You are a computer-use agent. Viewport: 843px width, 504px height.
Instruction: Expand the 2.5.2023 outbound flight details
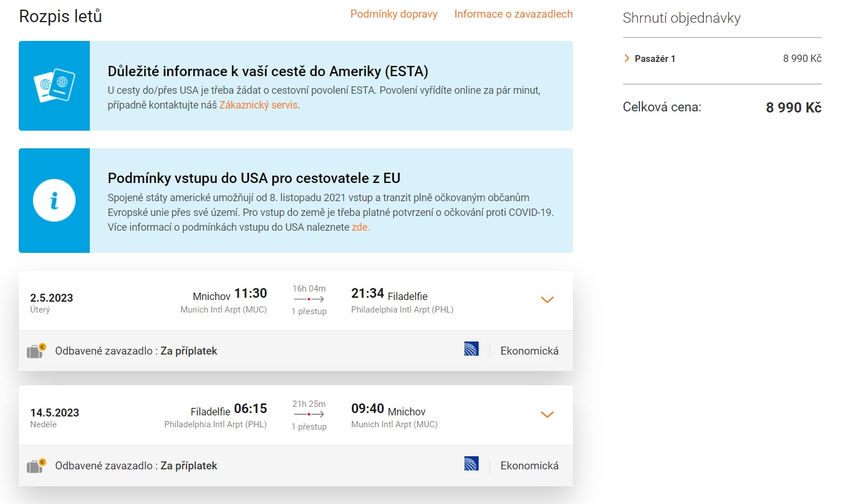click(x=547, y=299)
